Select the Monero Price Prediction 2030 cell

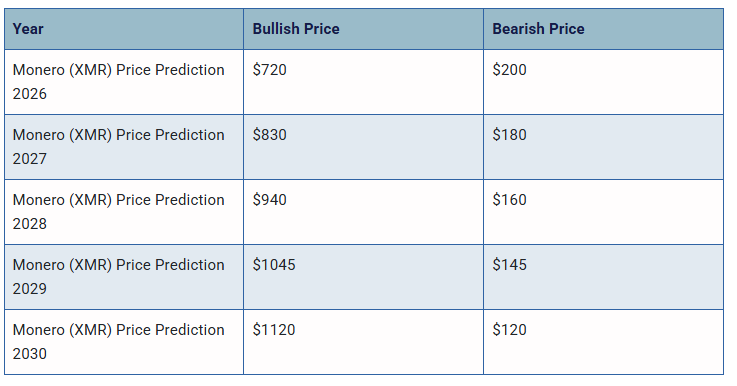tap(124, 341)
